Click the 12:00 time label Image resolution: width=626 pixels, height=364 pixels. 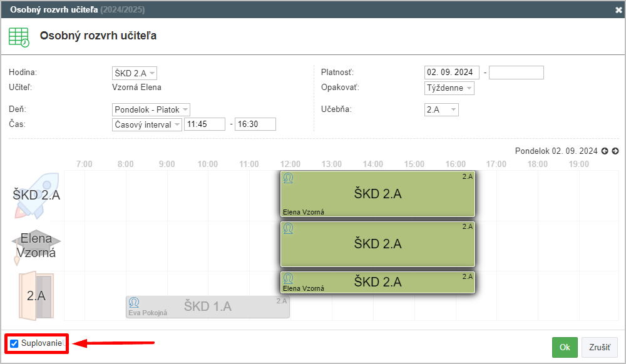290,164
